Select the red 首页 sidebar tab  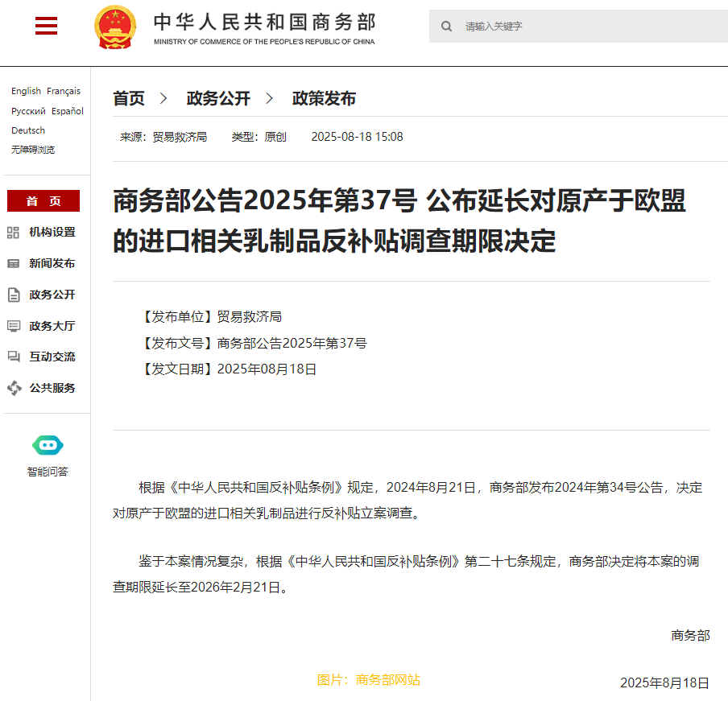pos(43,201)
